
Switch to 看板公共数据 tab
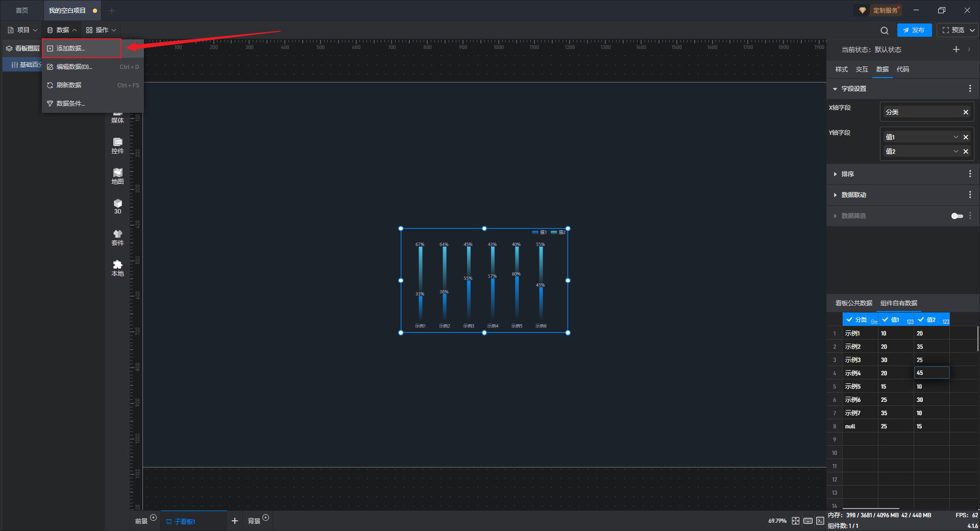coord(854,303)
